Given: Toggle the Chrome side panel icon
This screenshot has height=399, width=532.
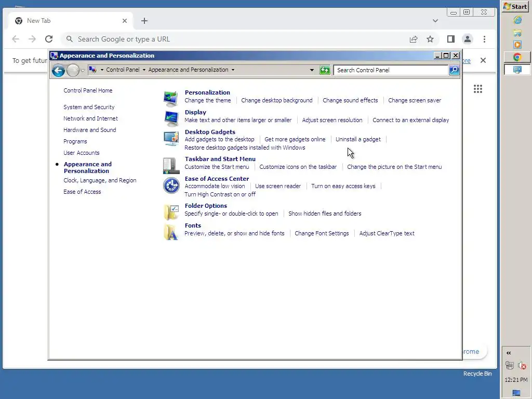Looking at the screenshot, I should [450, 39].
